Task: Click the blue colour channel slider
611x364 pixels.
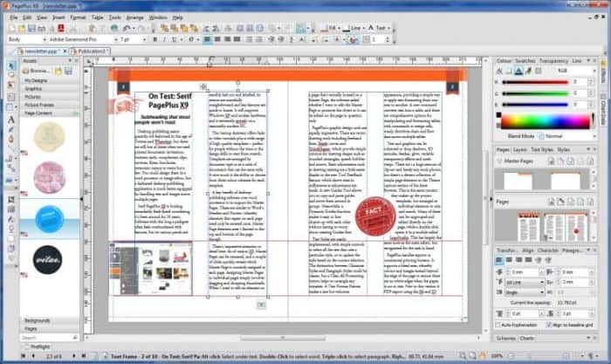Action: pos(535,105)
